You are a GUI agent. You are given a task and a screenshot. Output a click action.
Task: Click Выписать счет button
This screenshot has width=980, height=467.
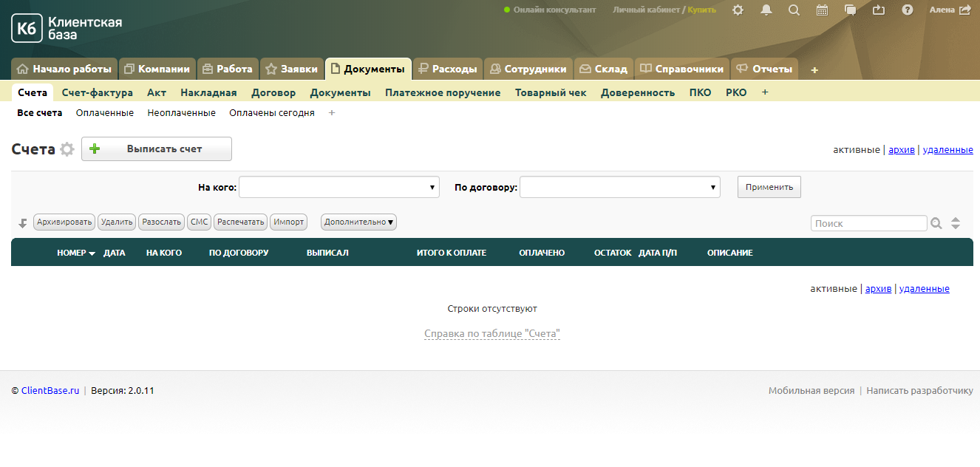coord(157,149)
